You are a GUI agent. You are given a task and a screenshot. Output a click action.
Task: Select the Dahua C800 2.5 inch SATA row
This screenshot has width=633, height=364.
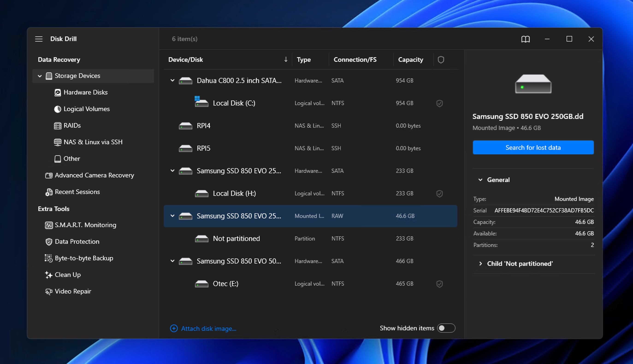pyautogui.click(x=310, y=80)
